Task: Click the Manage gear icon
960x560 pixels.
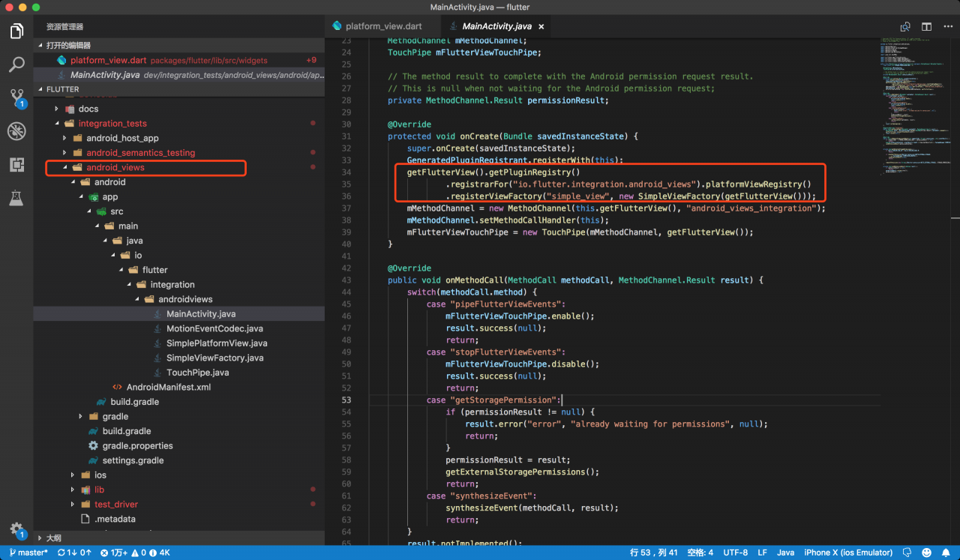Action: click(x=16, y=529)
